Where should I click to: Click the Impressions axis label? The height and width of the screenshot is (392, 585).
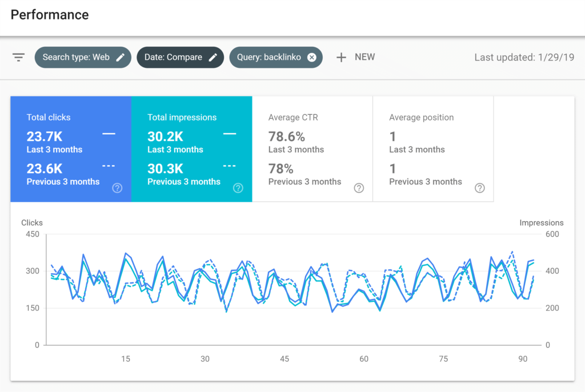(541, 223)
